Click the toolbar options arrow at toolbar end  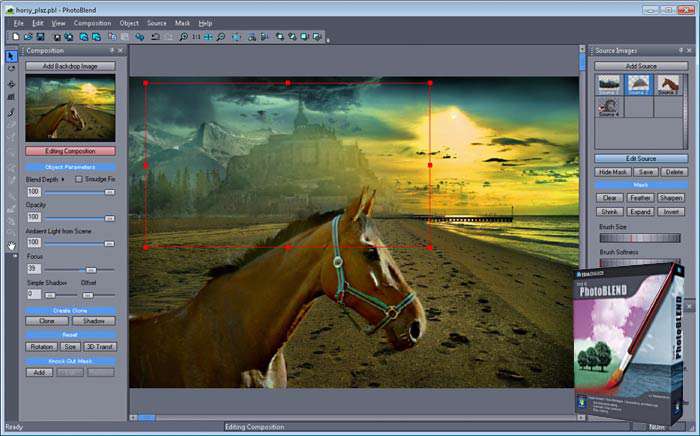coord(328,40)
